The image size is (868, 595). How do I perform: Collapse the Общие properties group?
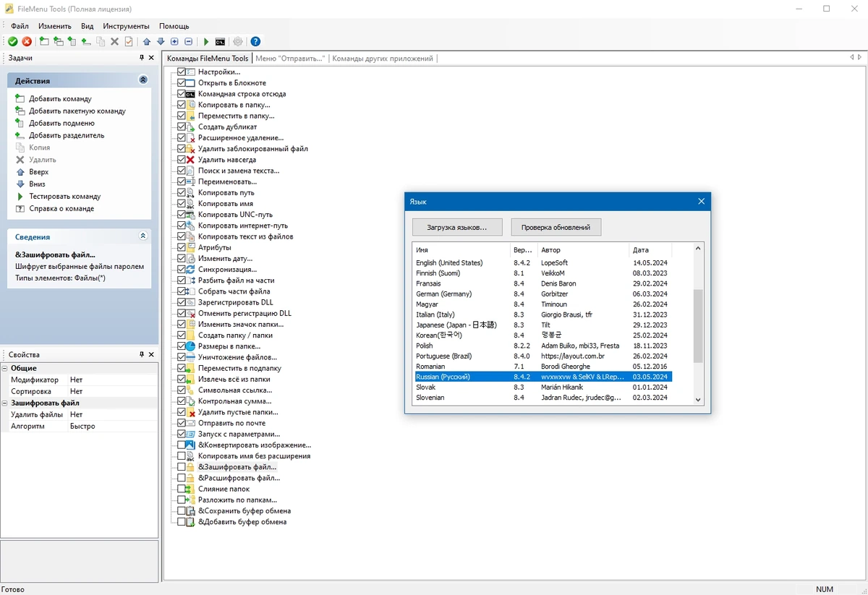pos(5,368)
